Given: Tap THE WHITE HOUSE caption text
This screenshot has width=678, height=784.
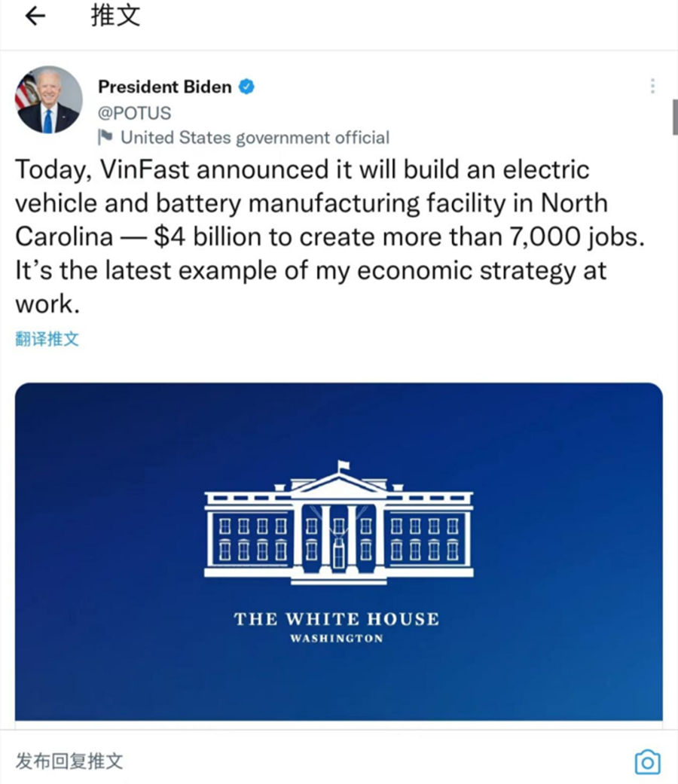Looking at the screenshot, I should click(x=337, y=619).
